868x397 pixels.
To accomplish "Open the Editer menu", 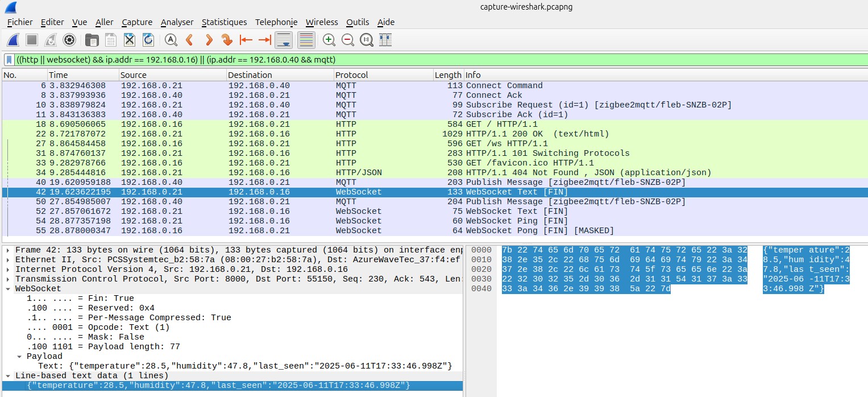I will click(52, 22).
